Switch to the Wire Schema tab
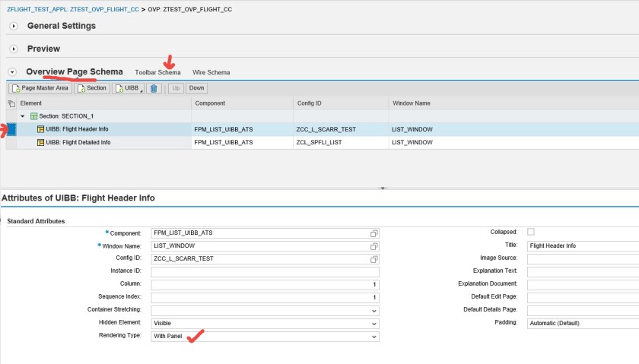The image size is (639, 364). click(x=211, y=72)
